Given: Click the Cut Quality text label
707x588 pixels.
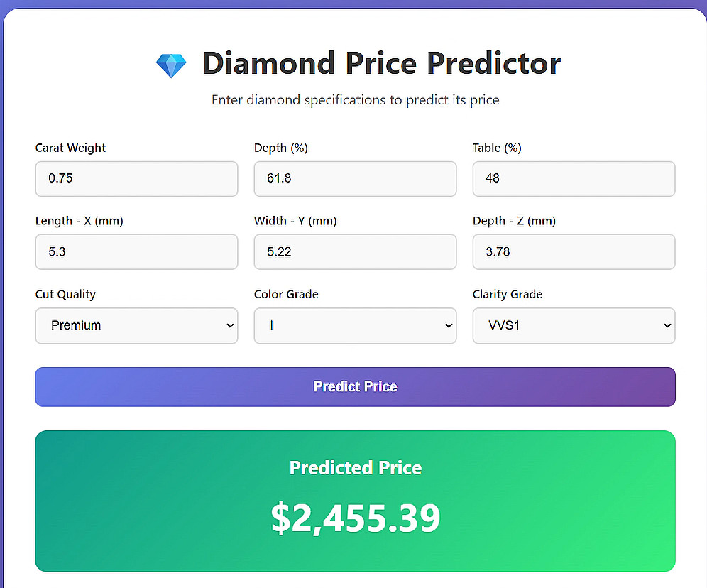Looking at the screenshot, I should 65,294.
